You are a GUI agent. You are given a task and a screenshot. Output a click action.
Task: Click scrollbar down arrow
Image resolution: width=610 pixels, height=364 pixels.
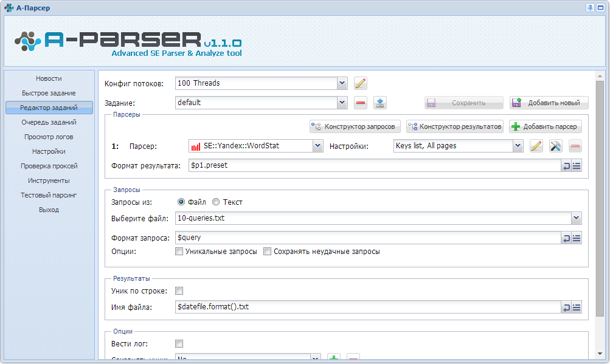pyautogui.click(x=600, y=354)
